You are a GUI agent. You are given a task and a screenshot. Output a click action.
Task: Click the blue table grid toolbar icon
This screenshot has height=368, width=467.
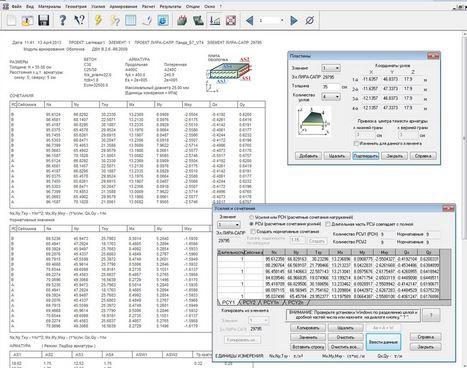131,20
